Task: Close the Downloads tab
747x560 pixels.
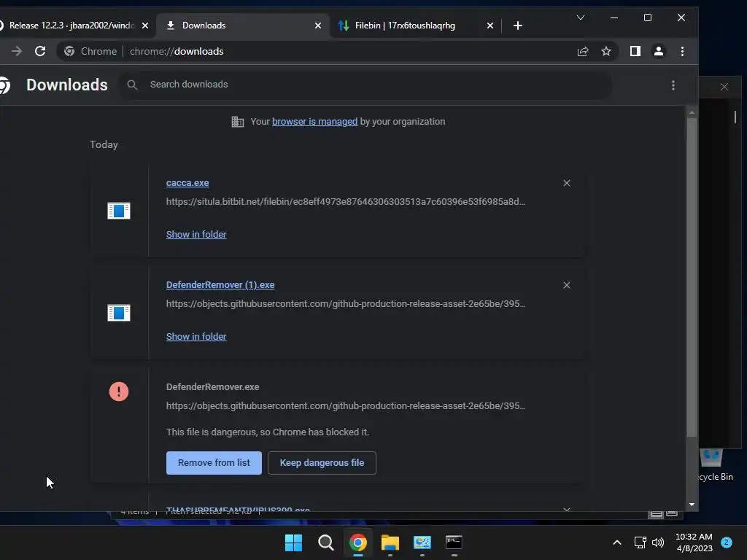Action: 318,26
